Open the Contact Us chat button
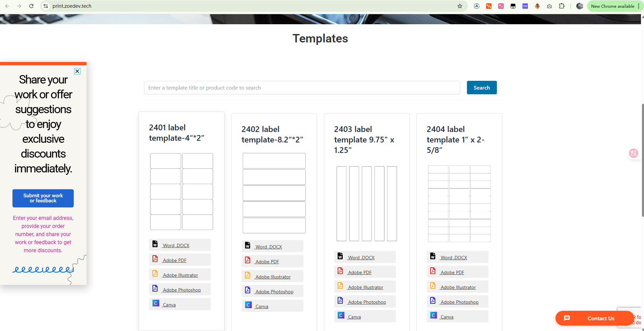Screen dimensions: 644x331 coord(594,318)
